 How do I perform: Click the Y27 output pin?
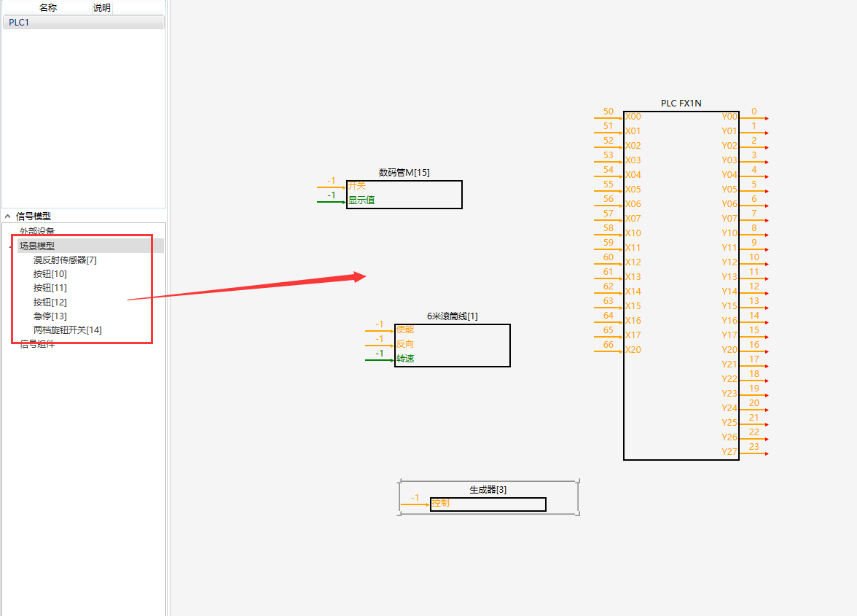pos(729,452)
